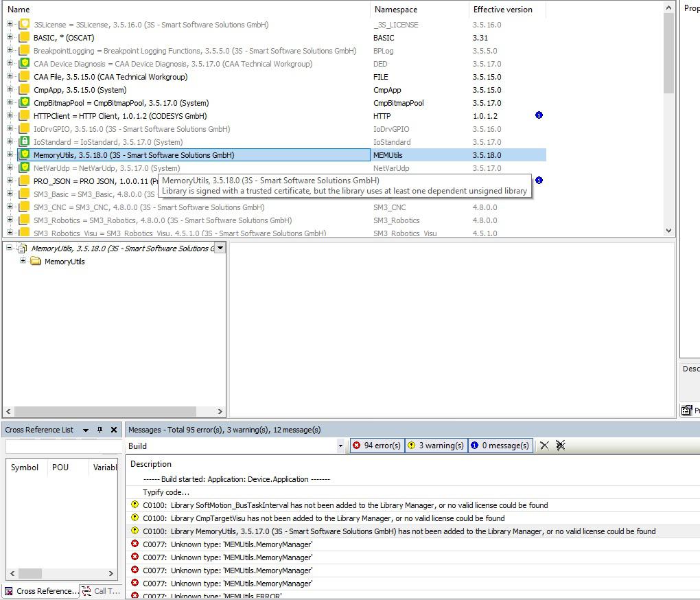Click the info icon beside HTTPClient version
Viewport: 700px width, 600px height.
click(x=539, y=115)
